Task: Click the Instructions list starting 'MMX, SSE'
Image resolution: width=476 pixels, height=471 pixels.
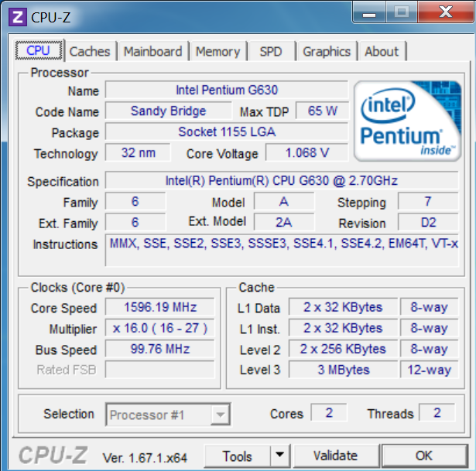Action: tap(282, 251)
